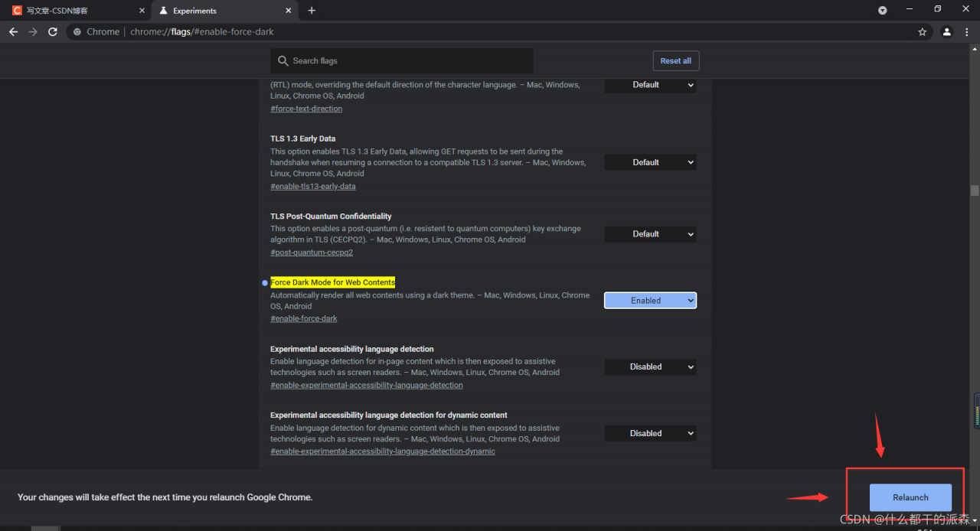Select the Experiments tab
This screenshot has height=531, width=980.
(x=225, y=11)
